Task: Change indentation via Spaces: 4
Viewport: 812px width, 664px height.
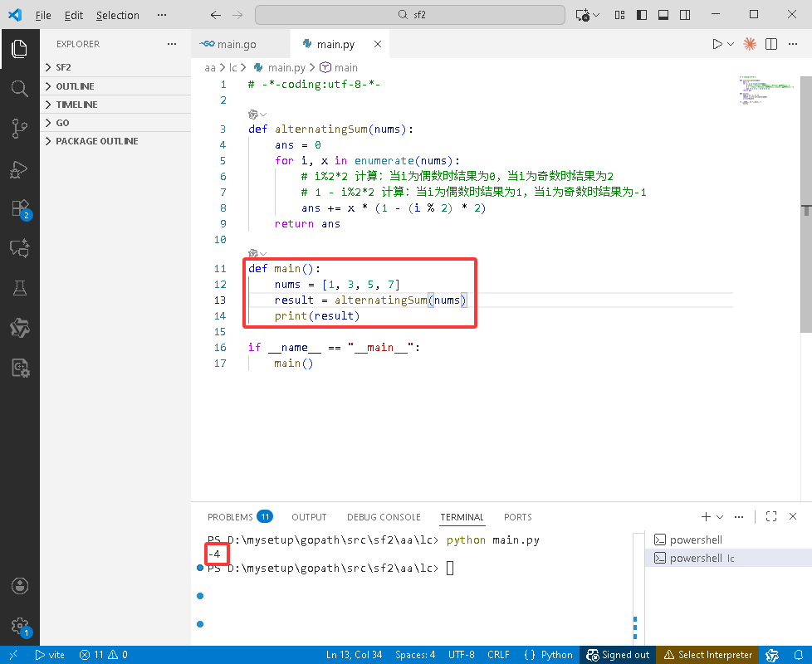Action: [415, 655]
